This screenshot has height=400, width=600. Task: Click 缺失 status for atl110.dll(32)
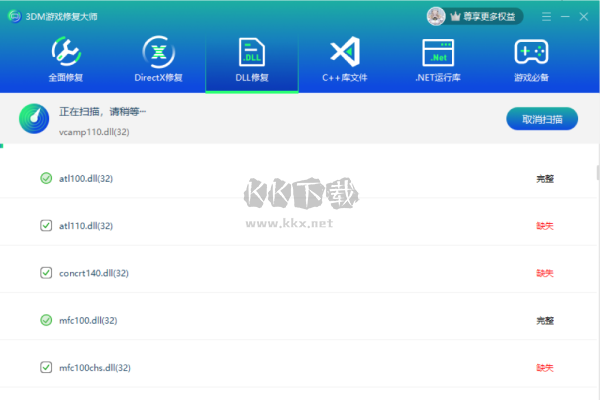[x=545, y=226]
